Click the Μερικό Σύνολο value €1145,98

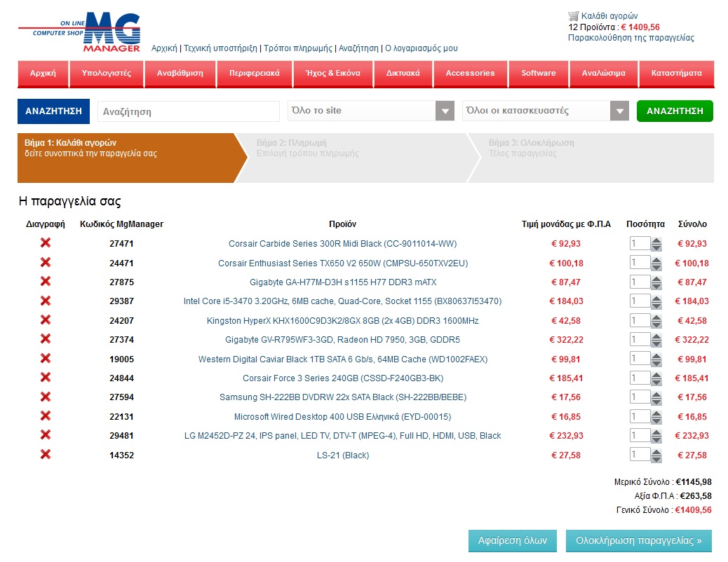(x=694, y=482)
